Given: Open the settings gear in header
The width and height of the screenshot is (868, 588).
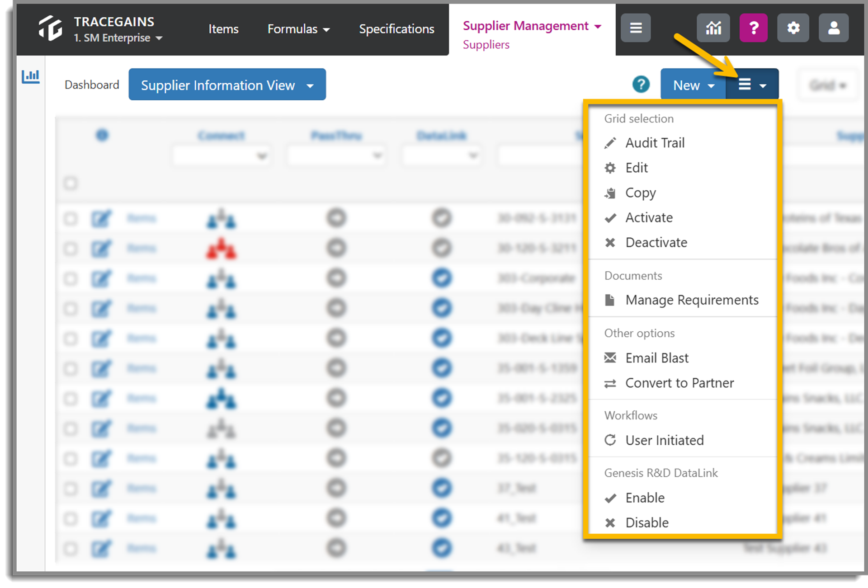Looking at the screenshot, I should [793, 28].
